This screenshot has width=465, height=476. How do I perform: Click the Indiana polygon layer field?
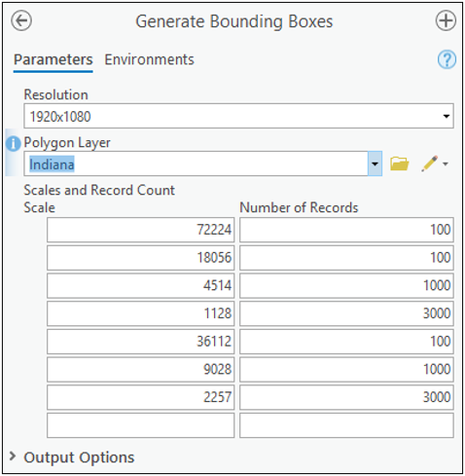click(196, 164)
